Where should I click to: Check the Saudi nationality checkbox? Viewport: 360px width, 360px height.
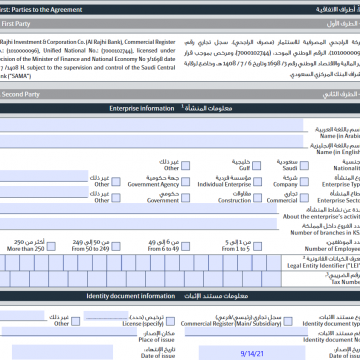[304, 166]
